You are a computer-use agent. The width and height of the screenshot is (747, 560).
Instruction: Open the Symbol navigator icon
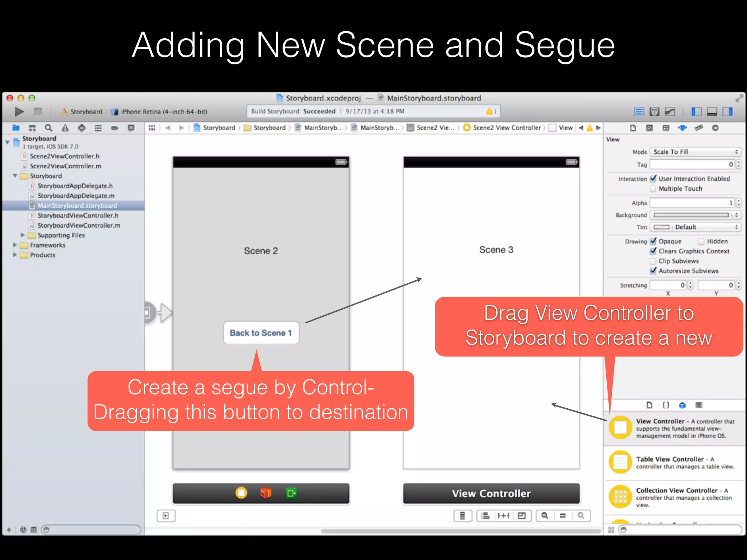(x=32, y=128)
